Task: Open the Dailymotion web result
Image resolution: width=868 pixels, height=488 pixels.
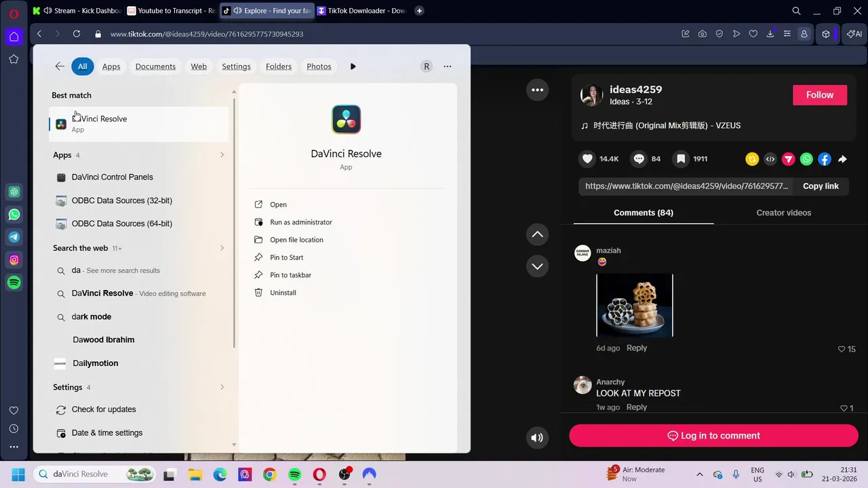Action: pos(139,363)
